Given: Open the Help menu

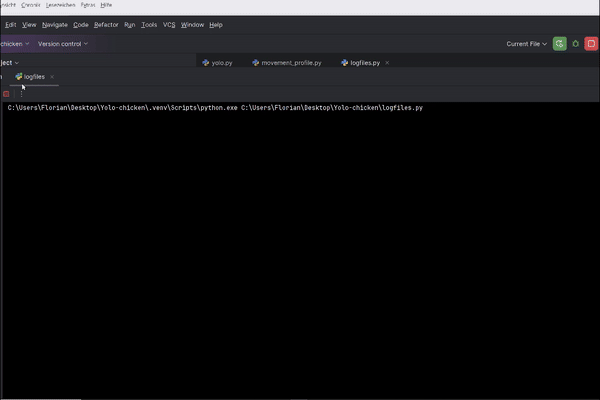Looking at the screenshot, I should coord(216,25).
